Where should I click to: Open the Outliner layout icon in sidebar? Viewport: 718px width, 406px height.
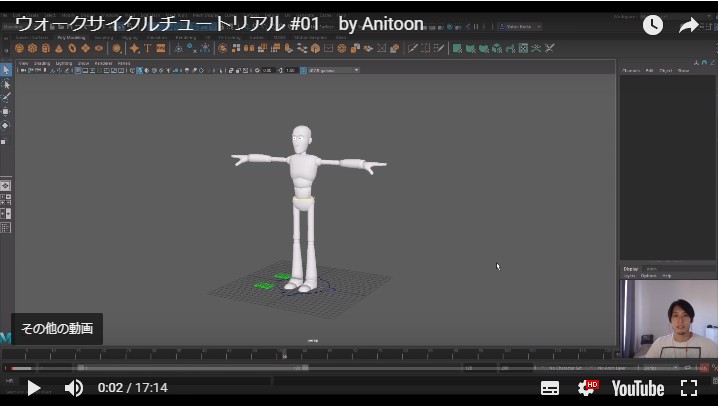coord(6,227)
